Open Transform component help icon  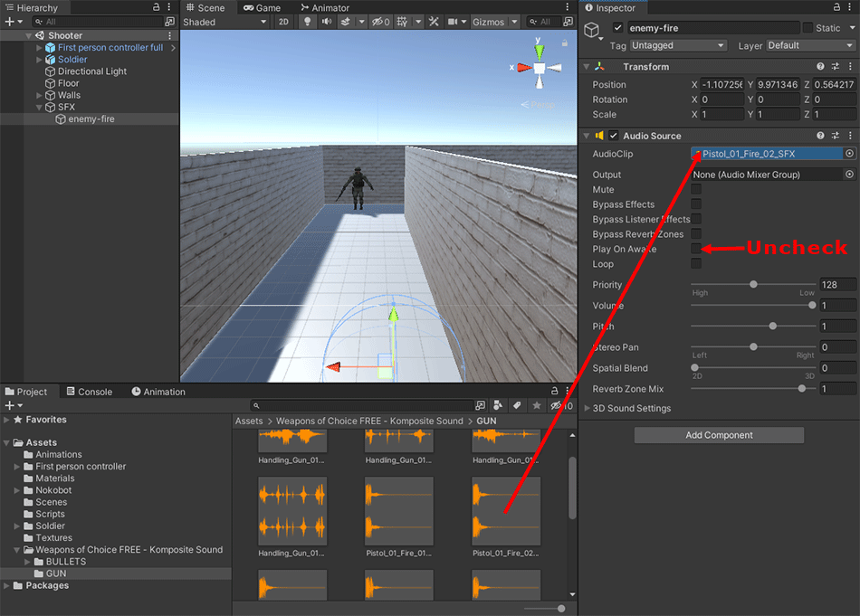820,67
